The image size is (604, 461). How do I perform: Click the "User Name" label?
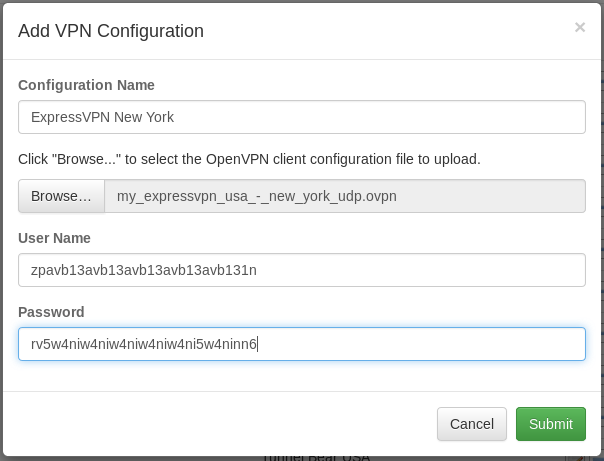[54, 238]
